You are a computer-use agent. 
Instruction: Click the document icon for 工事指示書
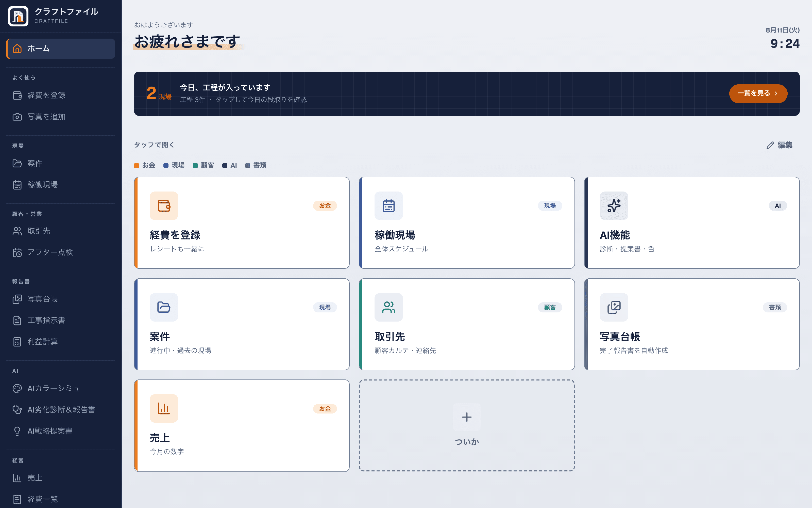(x=17, y=321)
